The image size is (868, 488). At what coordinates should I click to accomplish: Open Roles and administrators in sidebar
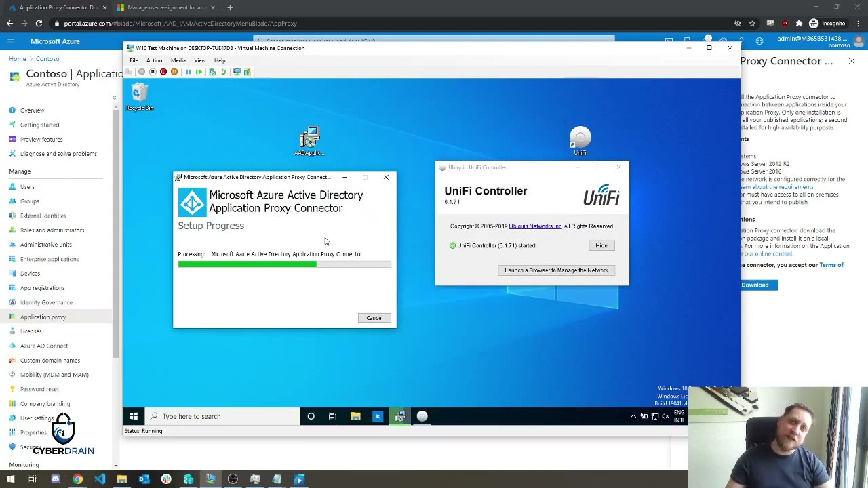[52, 230]
